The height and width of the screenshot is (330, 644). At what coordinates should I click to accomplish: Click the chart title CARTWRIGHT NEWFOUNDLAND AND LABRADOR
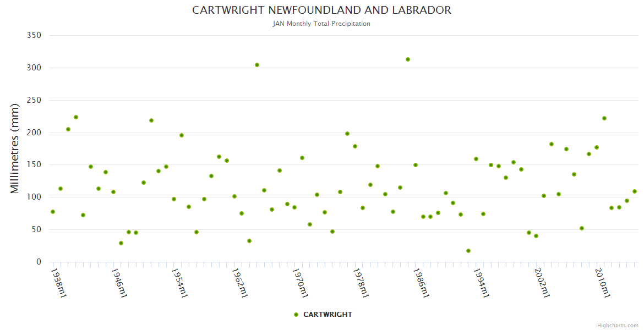click(x=321, y=10)
